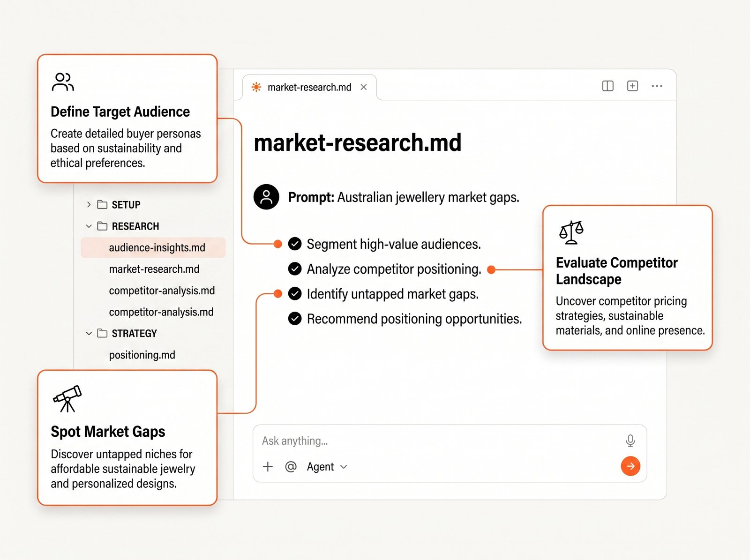
Task: Open the Agent mode dropdown
Action: [327, 467]
